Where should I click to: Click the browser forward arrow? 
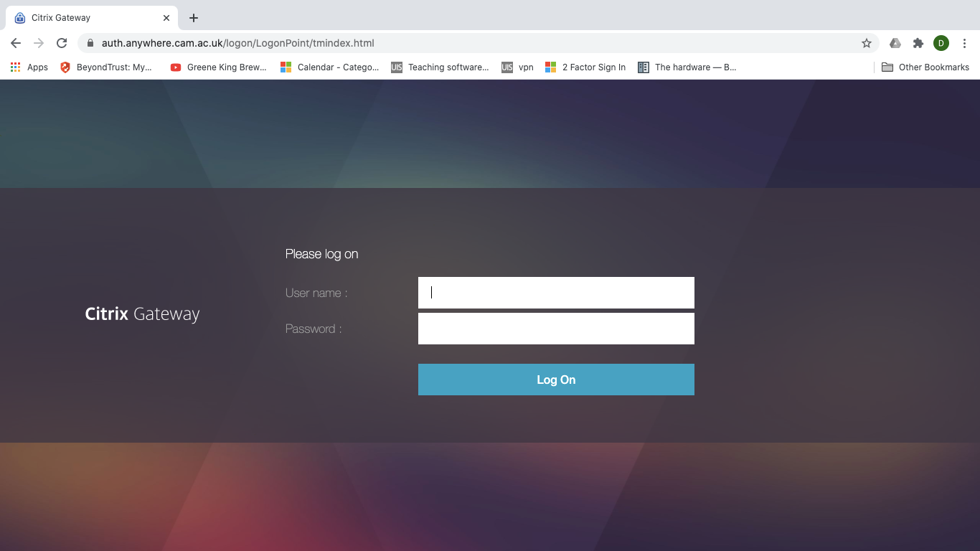click(x=39, y=43)
